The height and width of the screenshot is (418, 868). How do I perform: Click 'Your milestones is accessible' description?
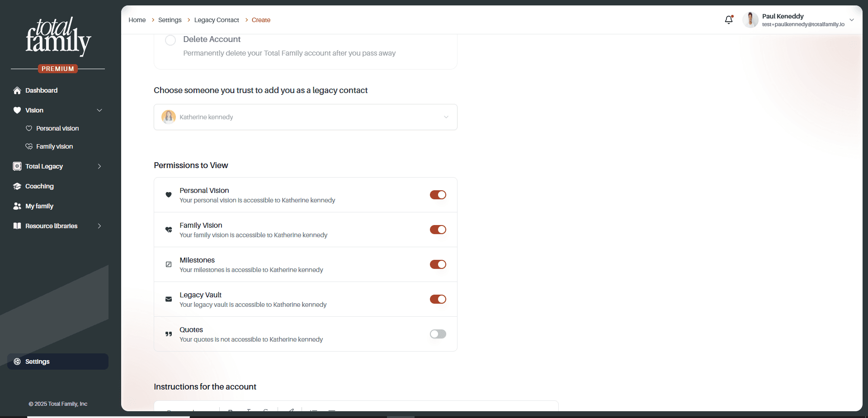click(251, 270)
